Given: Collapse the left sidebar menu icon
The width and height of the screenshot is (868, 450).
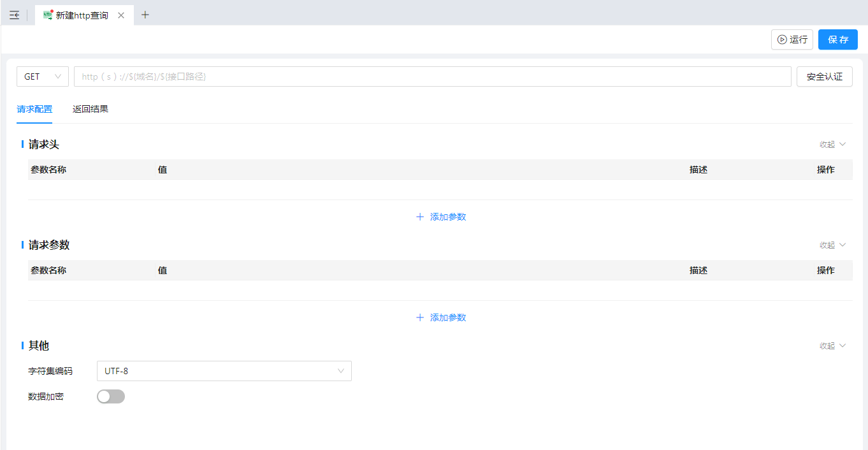Looking at the screenshot, I should click(14, 15).
